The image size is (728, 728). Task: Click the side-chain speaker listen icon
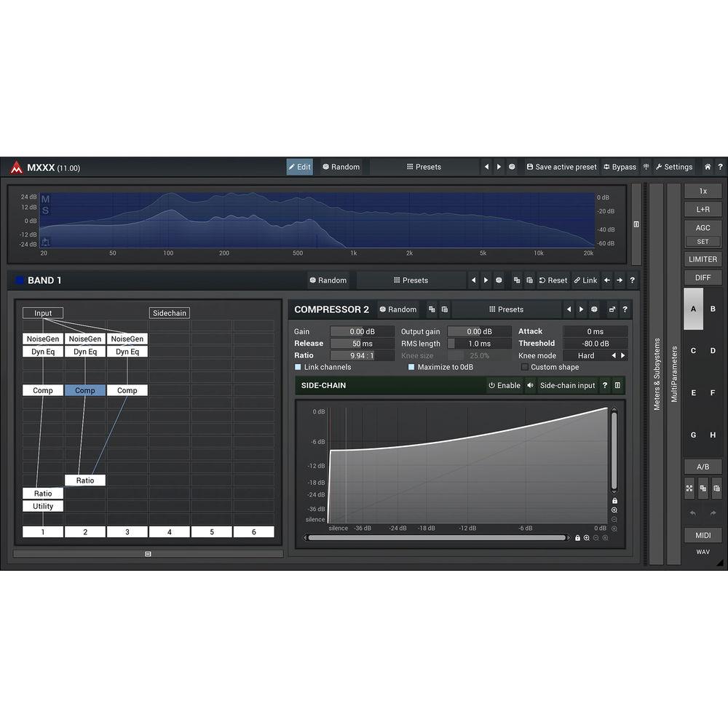click(x=530, y=385)
